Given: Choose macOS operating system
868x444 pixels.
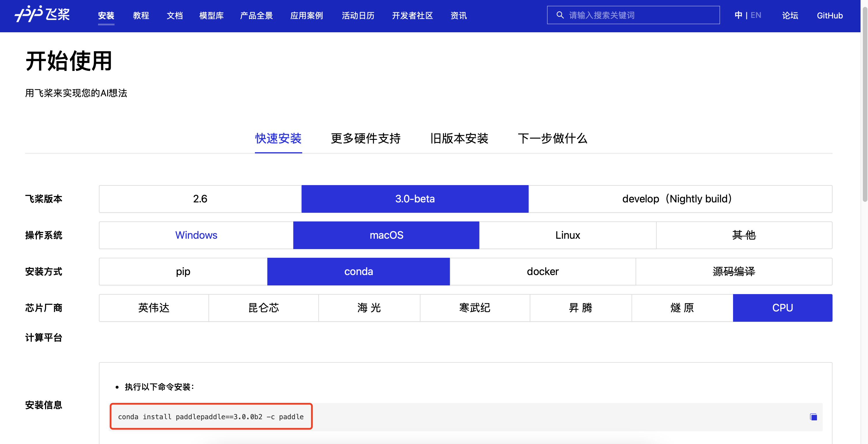Looking at the screenshot, I should click(x=386, y=235).
